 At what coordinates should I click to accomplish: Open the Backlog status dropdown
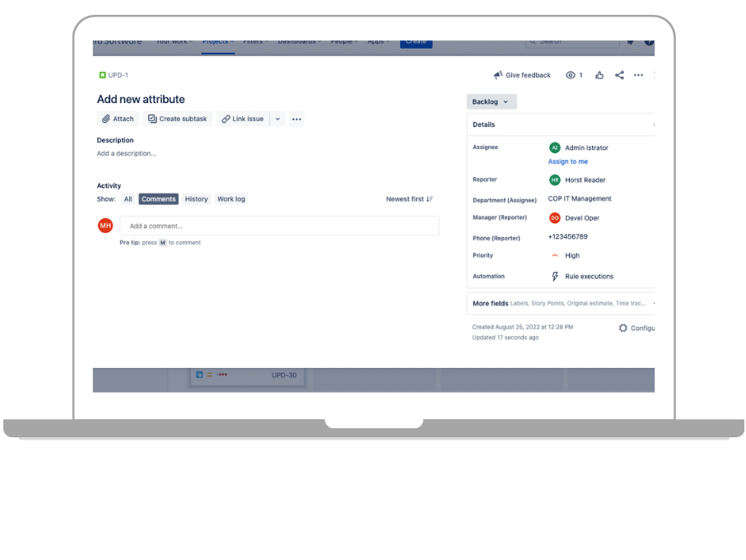492,102
